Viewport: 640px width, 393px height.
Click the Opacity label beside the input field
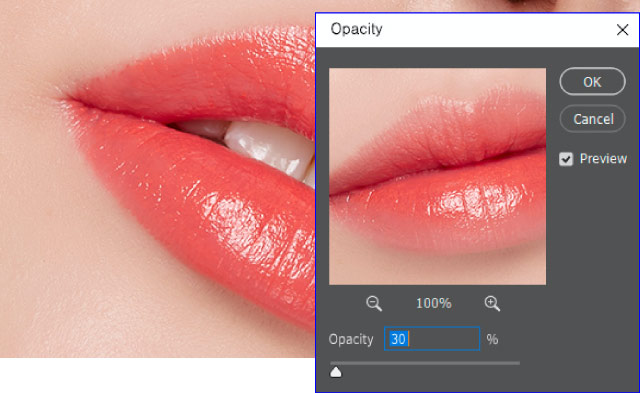pyautogui.click(x=351, y=340)
